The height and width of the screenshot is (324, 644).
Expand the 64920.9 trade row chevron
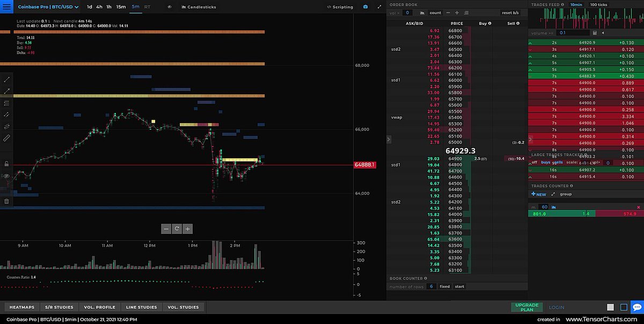click(531, 42)
